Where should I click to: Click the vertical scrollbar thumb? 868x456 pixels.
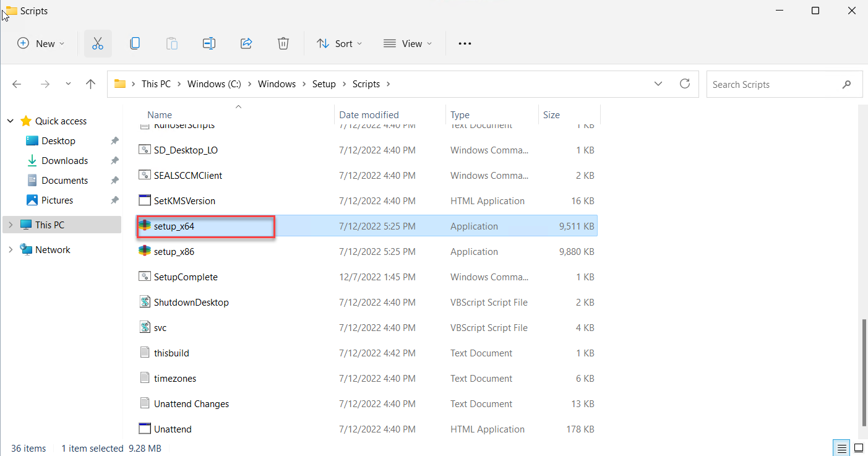click(863, 371)
